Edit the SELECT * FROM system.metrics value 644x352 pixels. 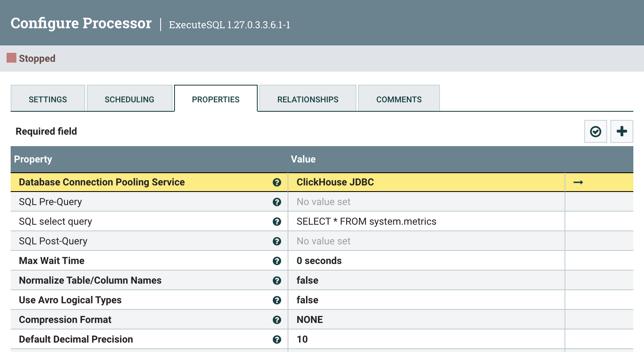[x=426, y=221]
